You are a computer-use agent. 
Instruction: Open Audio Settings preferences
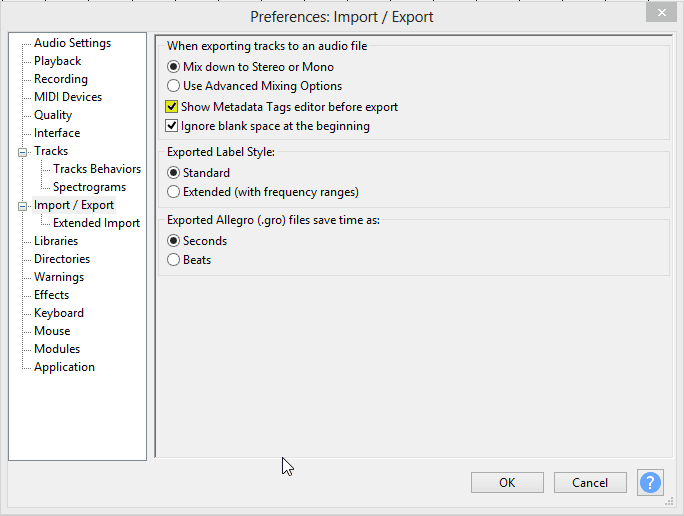pyautogui.click(x=72, y=43)
